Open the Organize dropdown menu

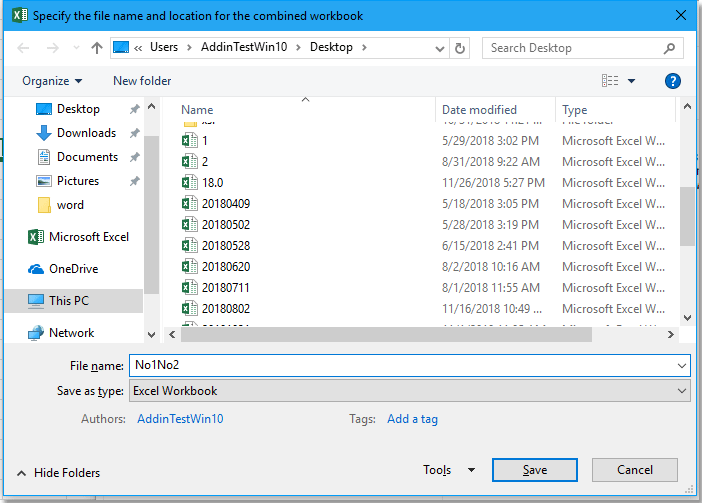pos(52,81)
